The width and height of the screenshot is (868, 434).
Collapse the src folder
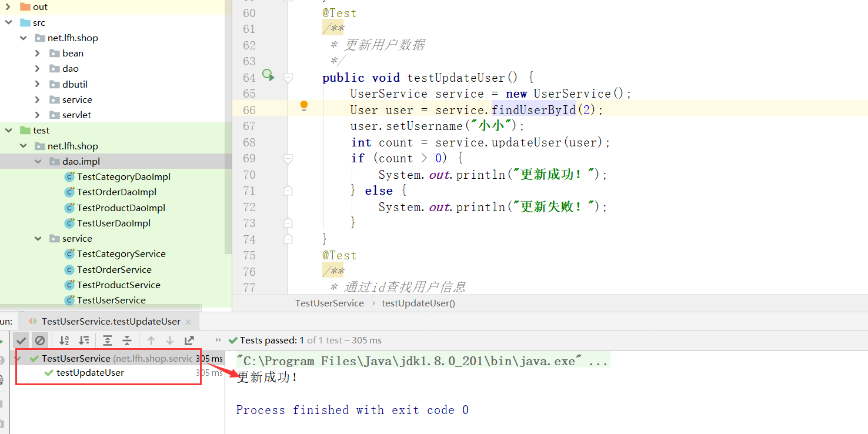[8, 22]
